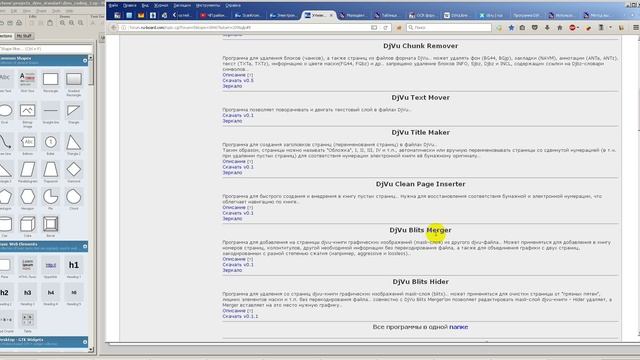Pick the Diamond shape in Pencil
The width and height of the screenshot is (640, 360).
tap(74, 169)
